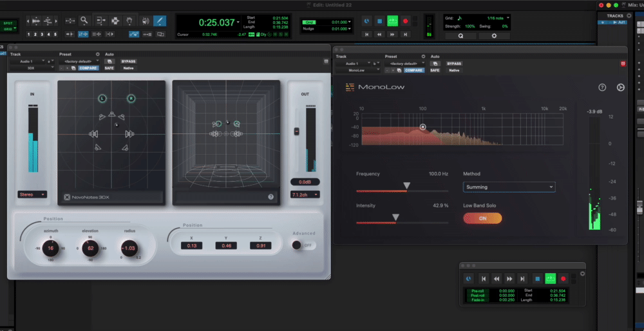644x331 pixels.
Task: Select the Grabber hand tool
Action: pos(129,21)
